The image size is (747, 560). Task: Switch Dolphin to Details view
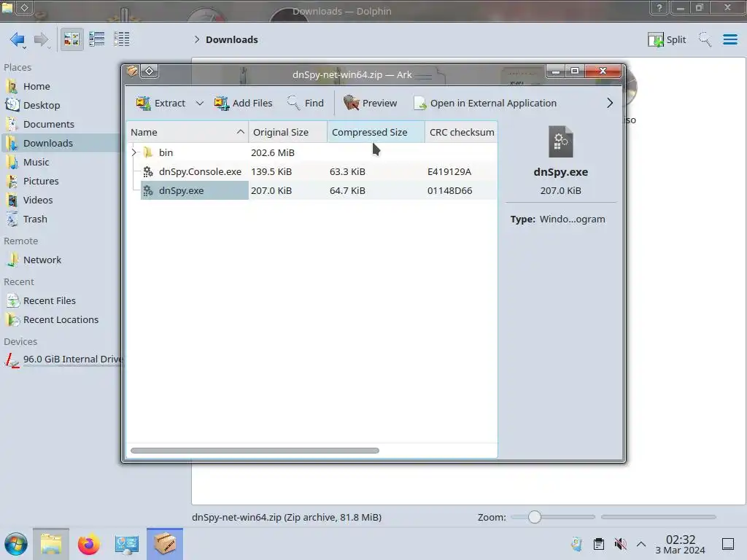[122, 39]
